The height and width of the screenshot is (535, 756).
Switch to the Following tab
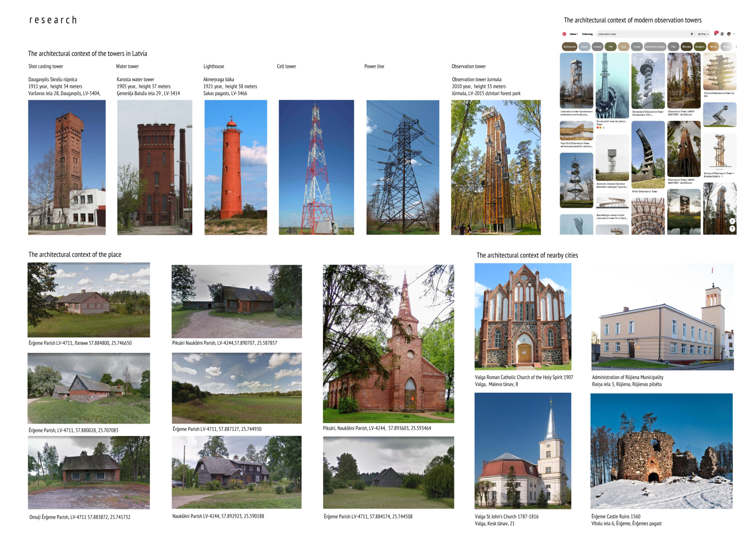click(x=587, y=34)
